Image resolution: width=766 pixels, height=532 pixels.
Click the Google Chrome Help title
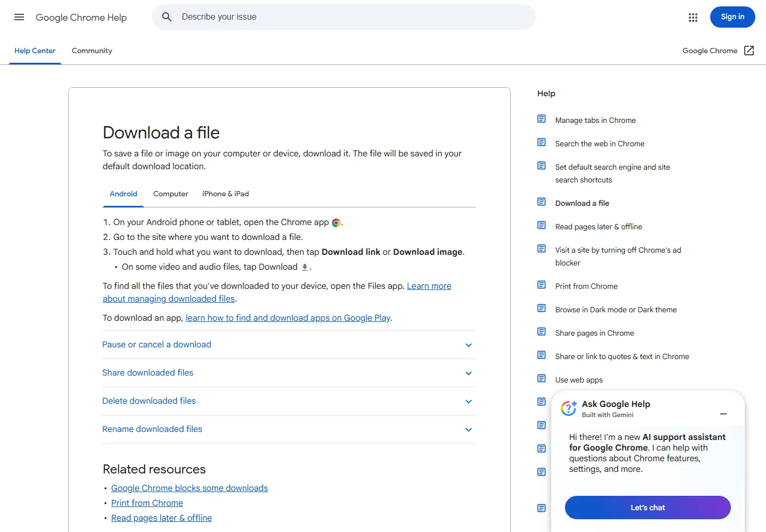[x=81, y=18]
